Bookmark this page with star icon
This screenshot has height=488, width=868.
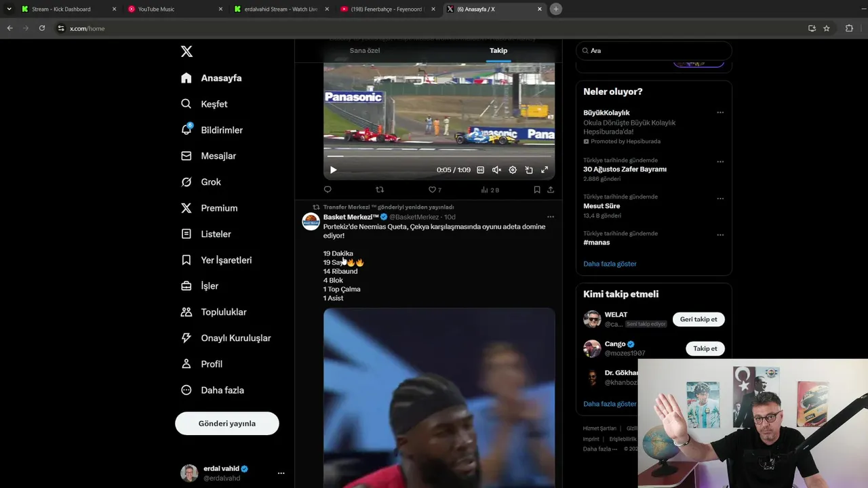[x=827, y=28]
